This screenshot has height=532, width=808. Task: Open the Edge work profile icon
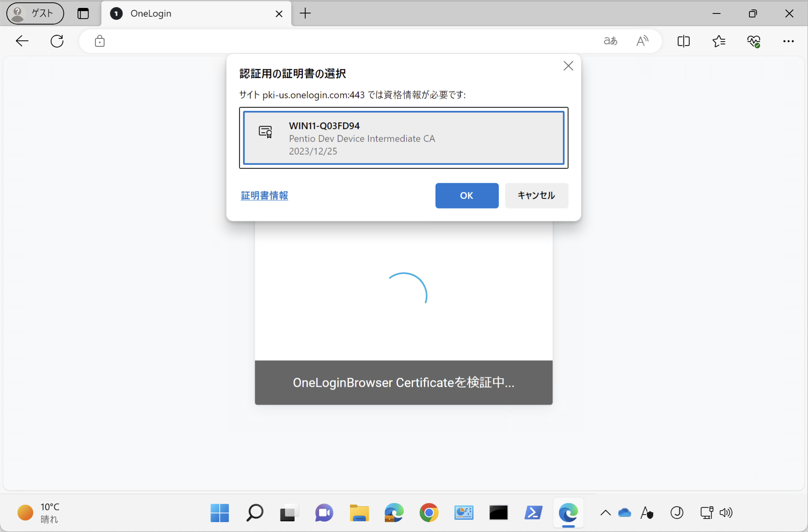click(394, 513)
